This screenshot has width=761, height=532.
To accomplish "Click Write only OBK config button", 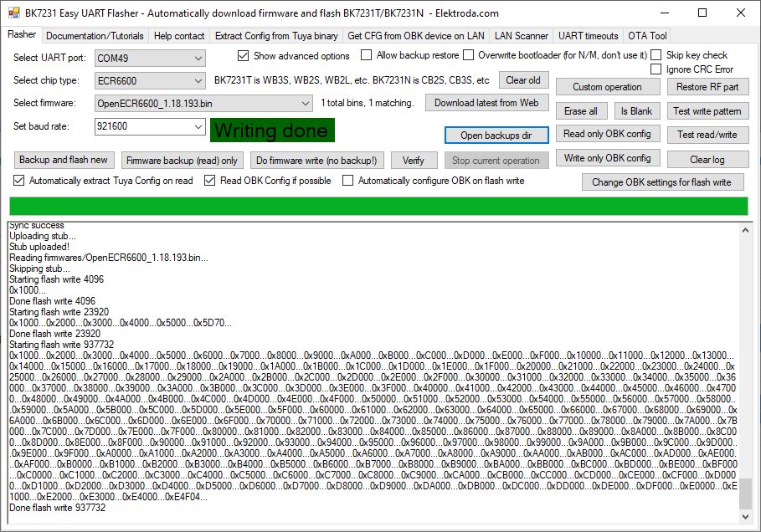I will pos(607,157).
